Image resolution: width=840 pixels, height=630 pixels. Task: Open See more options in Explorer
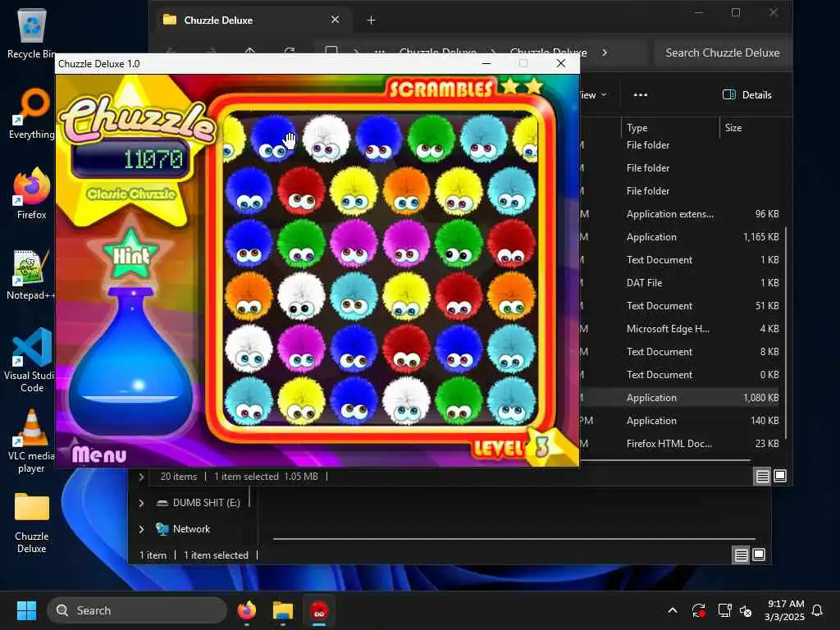(x=640, y=95)
